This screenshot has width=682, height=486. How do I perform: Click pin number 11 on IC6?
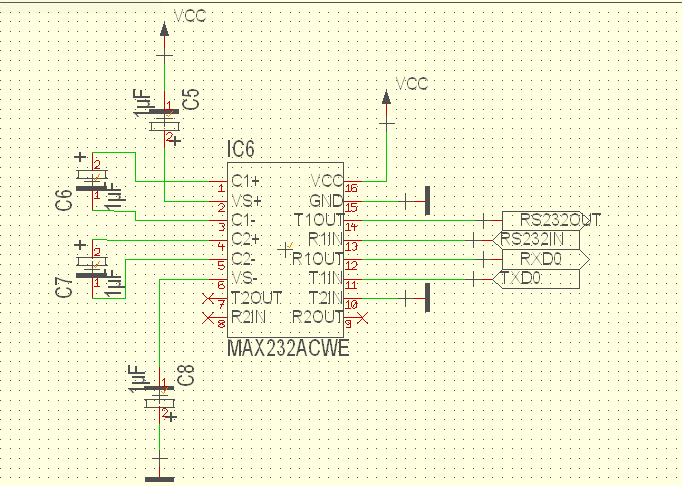(351, 285)
